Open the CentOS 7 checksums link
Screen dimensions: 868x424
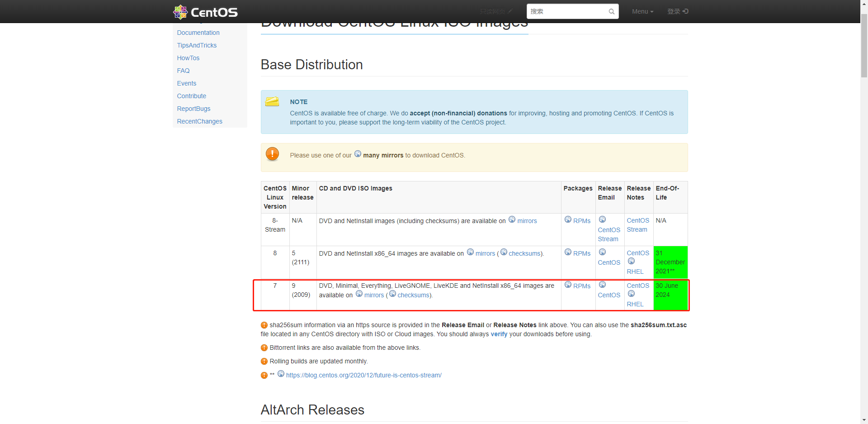(413, 295)
